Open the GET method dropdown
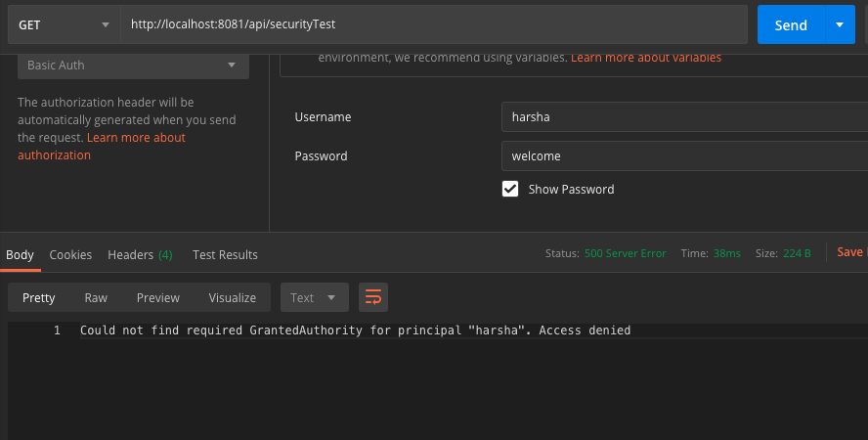The height and width of the screenshot is (440, 868). pos(64,24)
